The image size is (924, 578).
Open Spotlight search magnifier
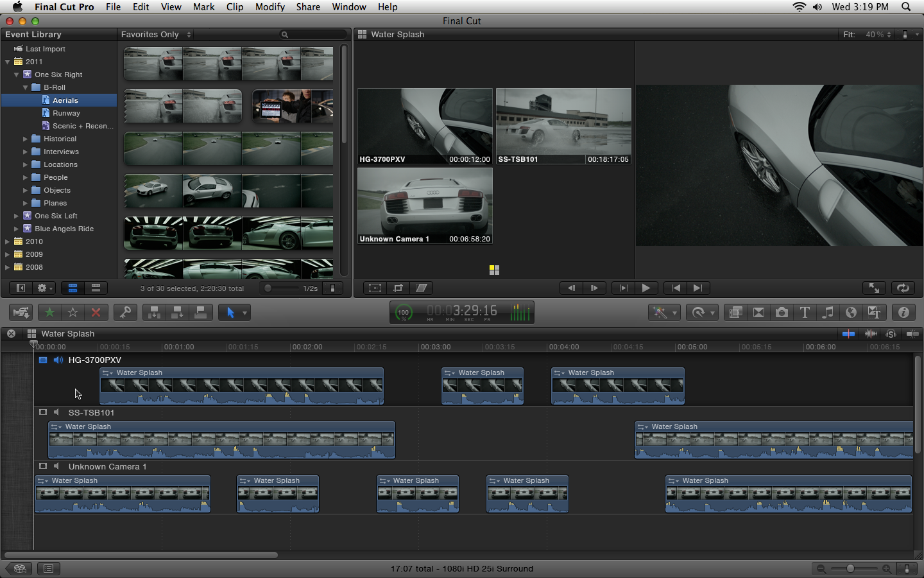(x=906, y=7)
